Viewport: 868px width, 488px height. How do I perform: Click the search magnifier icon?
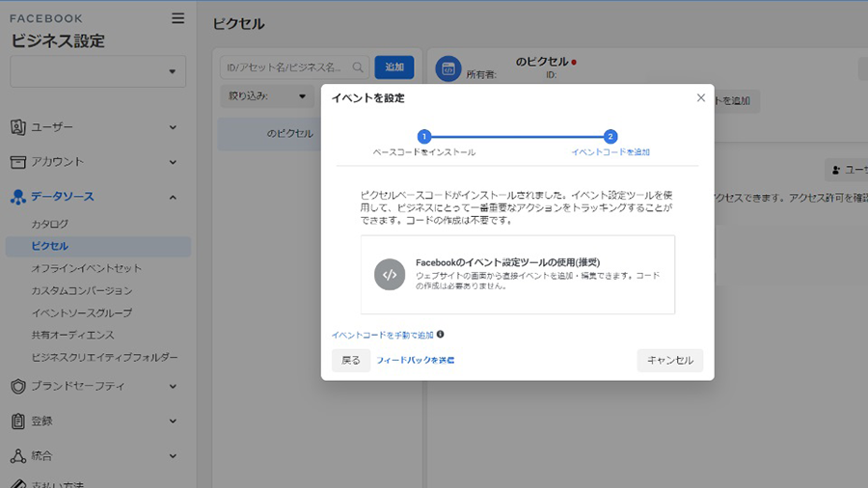coord(358,67)
